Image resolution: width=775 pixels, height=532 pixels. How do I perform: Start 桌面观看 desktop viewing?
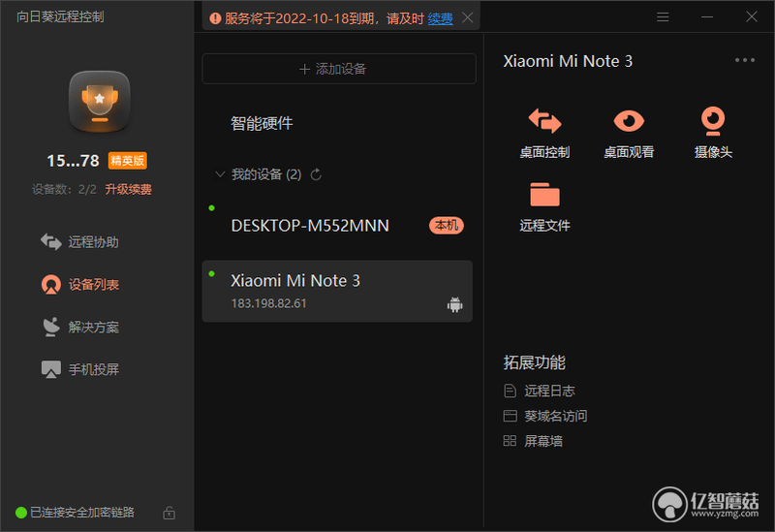[x=629, y=133]
